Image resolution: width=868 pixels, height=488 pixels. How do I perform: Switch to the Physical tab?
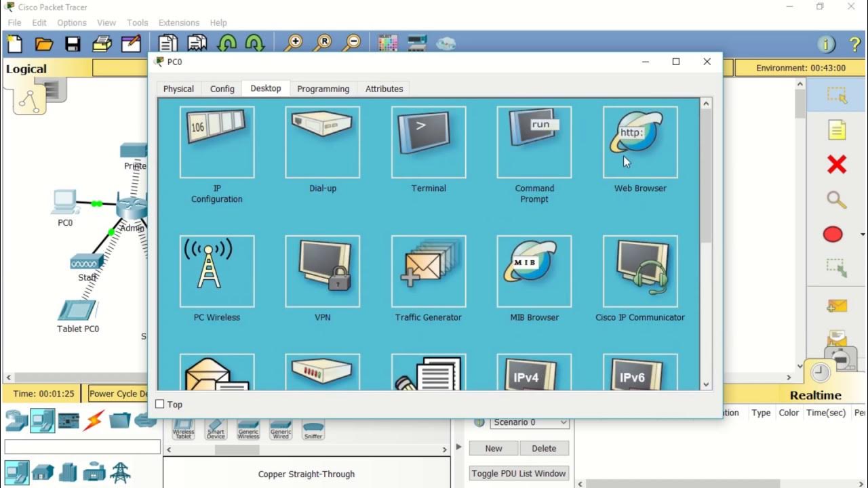[178, 89]
